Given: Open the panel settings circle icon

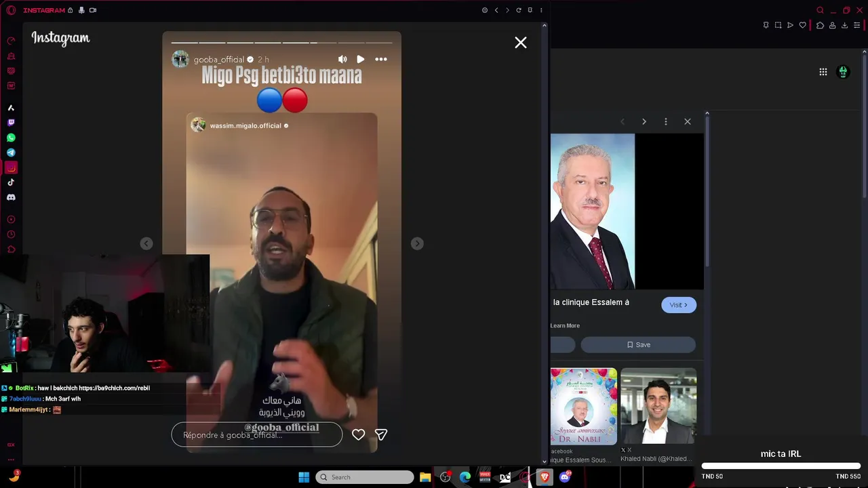Looking at the screenshot, I should click(485, 10).
